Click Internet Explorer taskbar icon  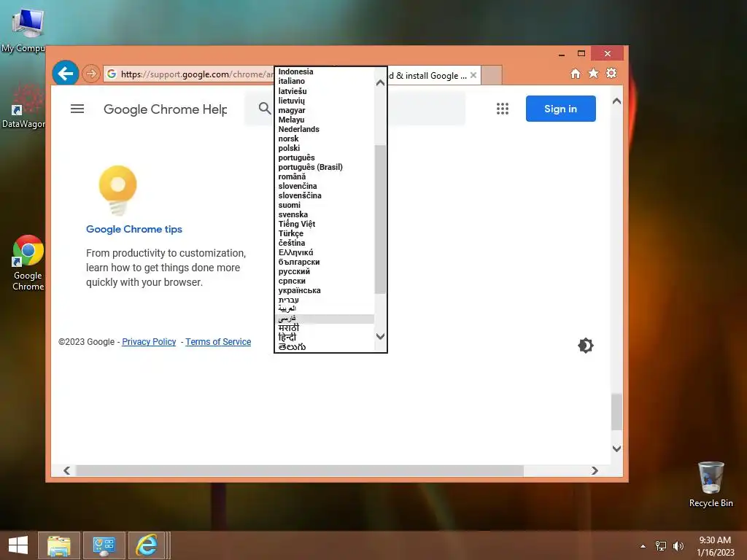[147, 545]
